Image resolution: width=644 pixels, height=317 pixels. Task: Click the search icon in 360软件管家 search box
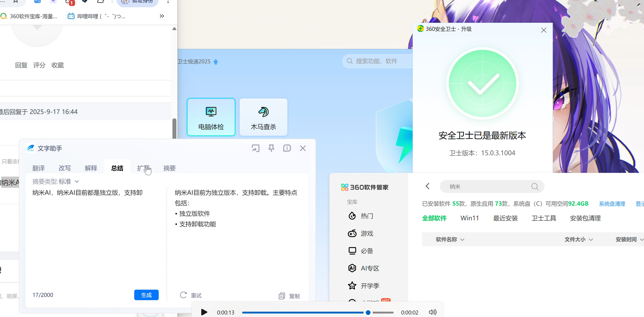point(535,187)
